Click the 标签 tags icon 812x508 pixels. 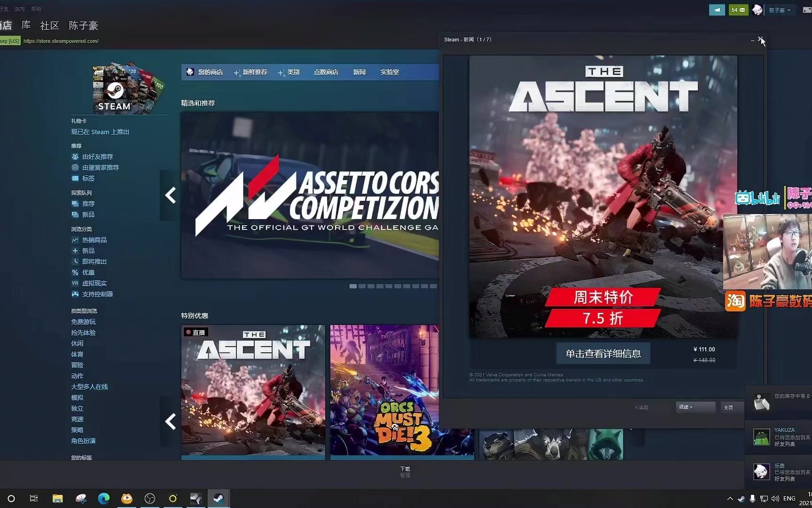click(75, 178)
